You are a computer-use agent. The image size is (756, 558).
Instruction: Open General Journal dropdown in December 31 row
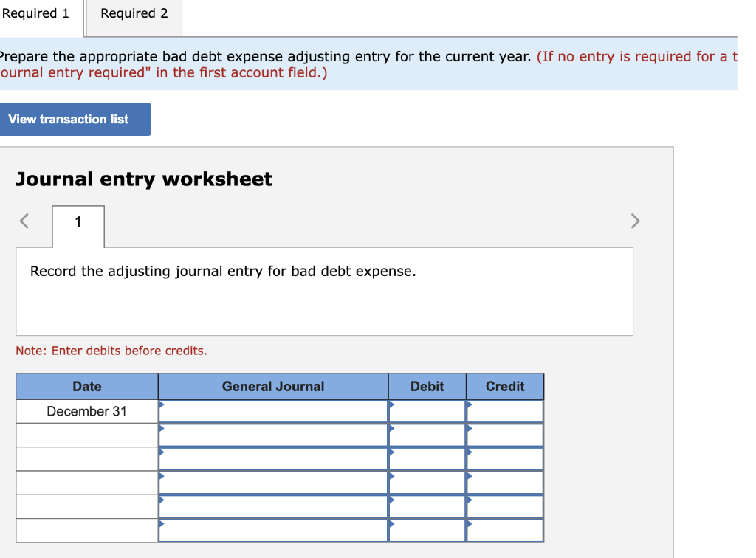pos(273,412)
